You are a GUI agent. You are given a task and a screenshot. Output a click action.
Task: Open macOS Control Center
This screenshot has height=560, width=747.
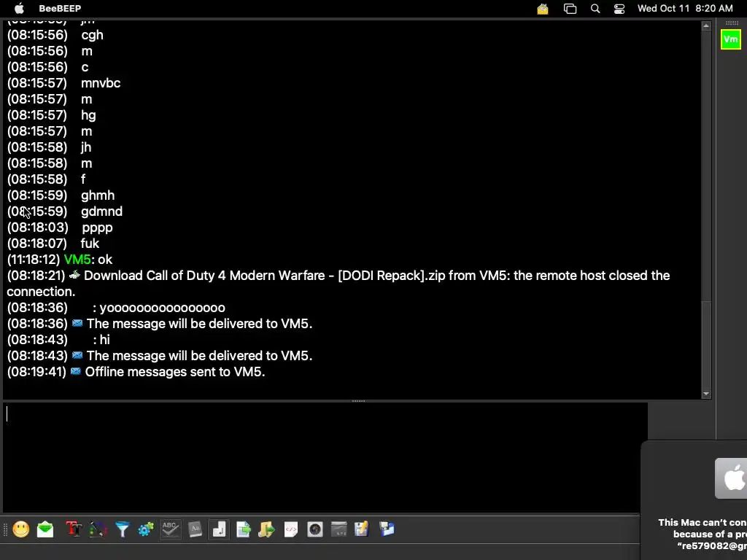tap(619, 9)
